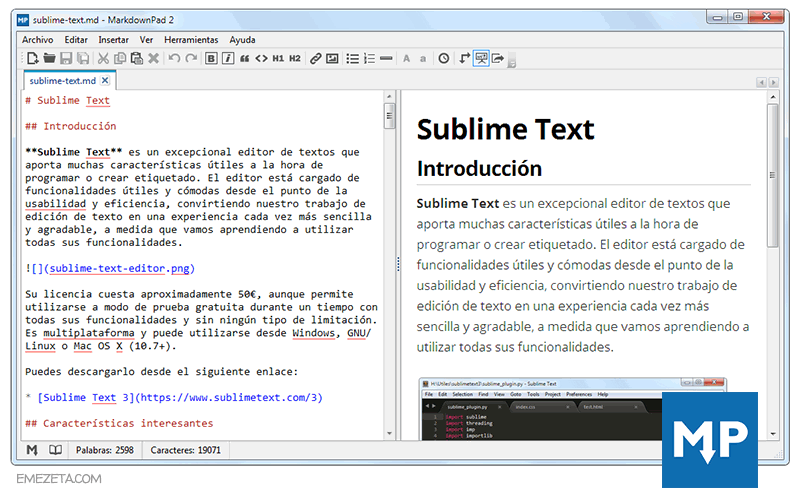This screenshot has width=800, height=500.
Task: Open the Editar menu
Action: point(76,40)
